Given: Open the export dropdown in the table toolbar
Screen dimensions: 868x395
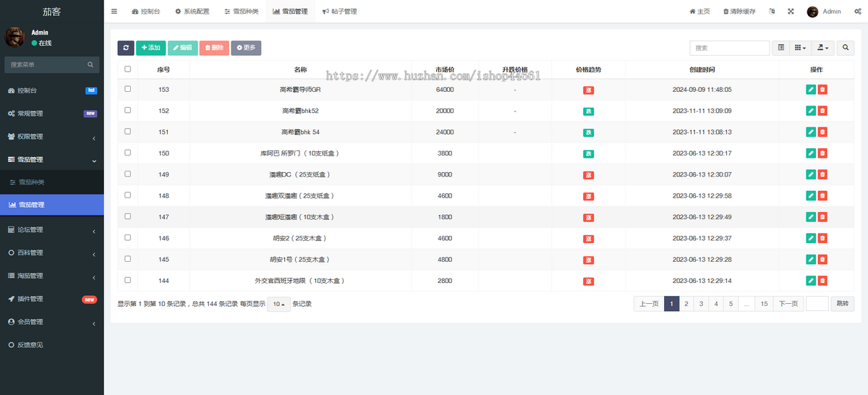Looking at the screenshot, I should point(822,48).
